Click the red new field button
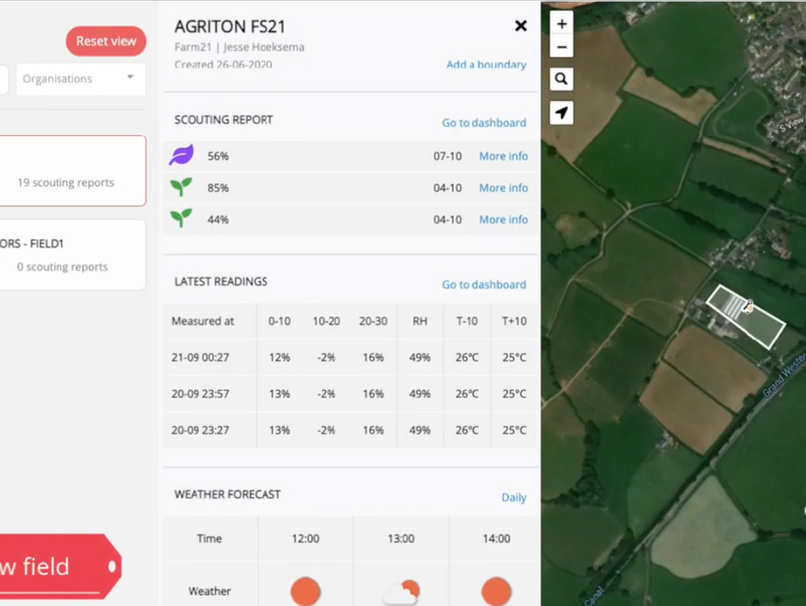This screenshot has width=806, height=606. point(50,567)
